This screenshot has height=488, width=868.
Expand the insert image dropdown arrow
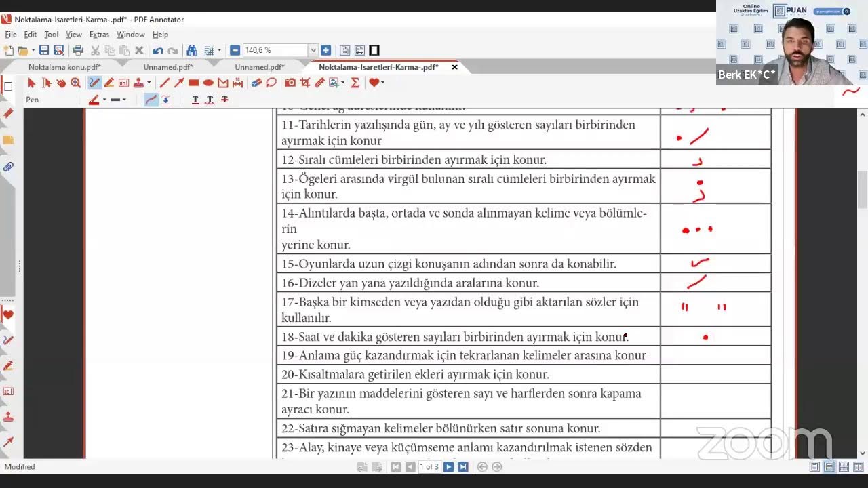point(342,83)
